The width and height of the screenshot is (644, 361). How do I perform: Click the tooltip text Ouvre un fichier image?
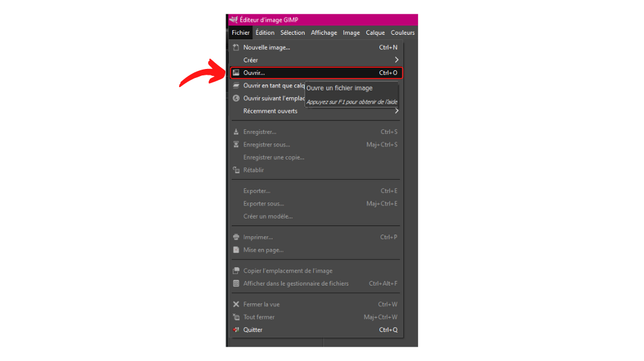tap(339, 88)
